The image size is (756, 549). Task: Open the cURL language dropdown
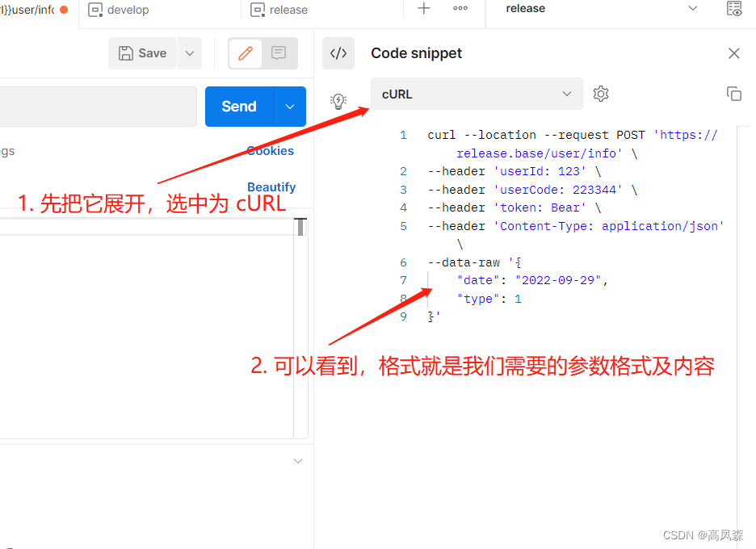coord(477,94)
